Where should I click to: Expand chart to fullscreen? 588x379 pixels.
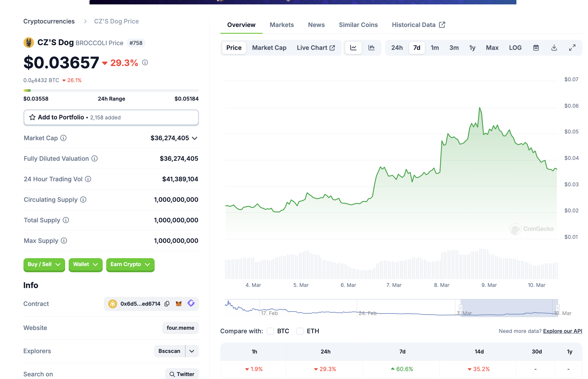coord(572,48)
